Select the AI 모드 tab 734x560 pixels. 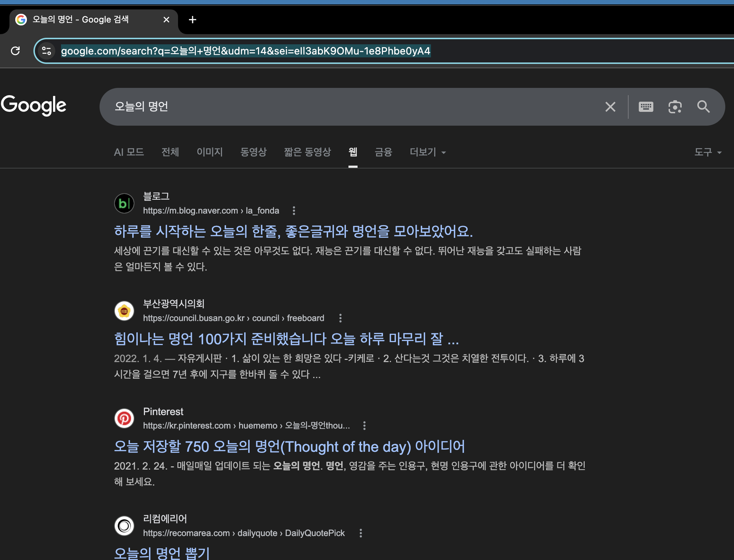129,152
